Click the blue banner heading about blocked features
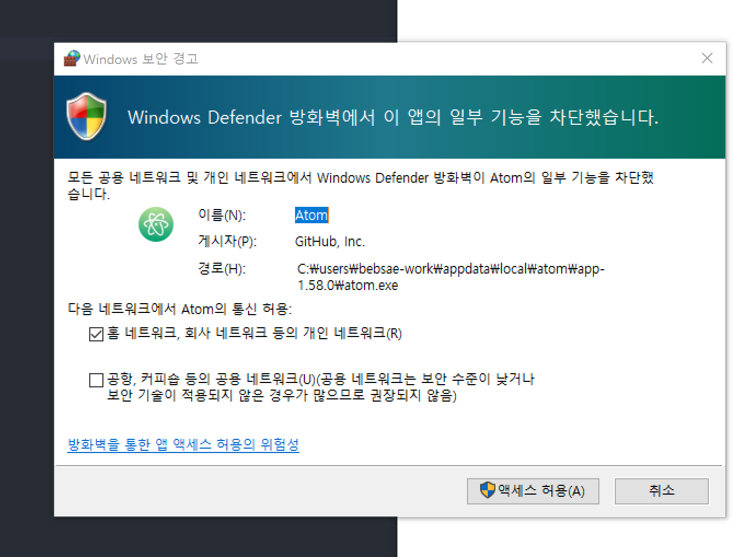 pos(393,117)
